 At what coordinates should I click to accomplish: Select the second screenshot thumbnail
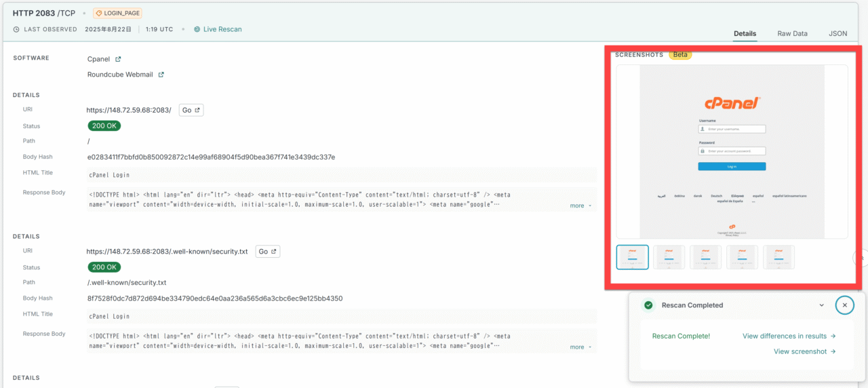coord(669,257)
